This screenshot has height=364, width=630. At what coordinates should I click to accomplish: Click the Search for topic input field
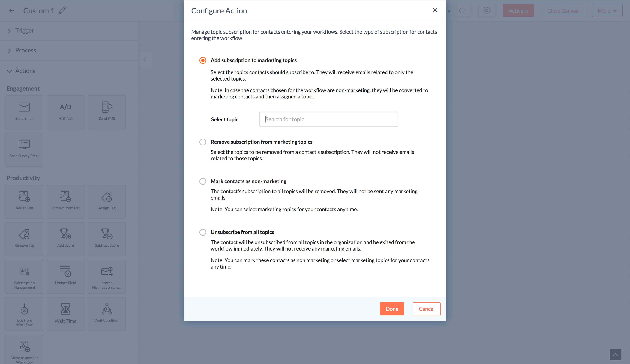[328, 119]
